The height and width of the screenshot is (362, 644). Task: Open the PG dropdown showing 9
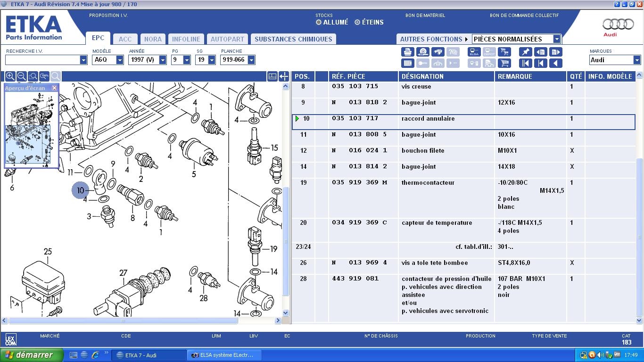pyautogui.click(x=187, y=60)
